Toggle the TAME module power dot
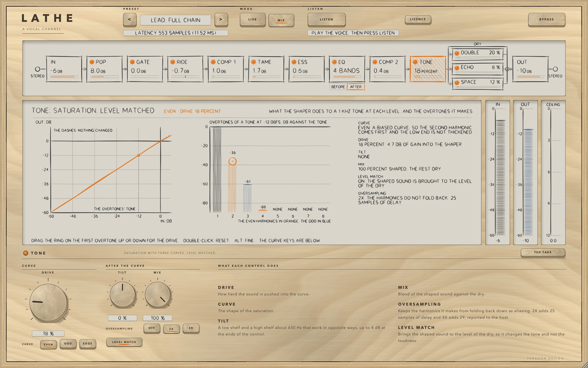 (253, 62)
